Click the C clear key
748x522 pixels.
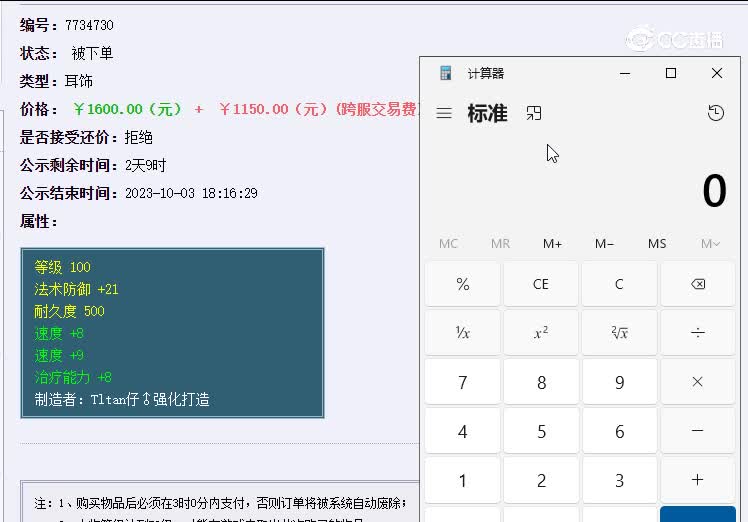pos(619,284)
